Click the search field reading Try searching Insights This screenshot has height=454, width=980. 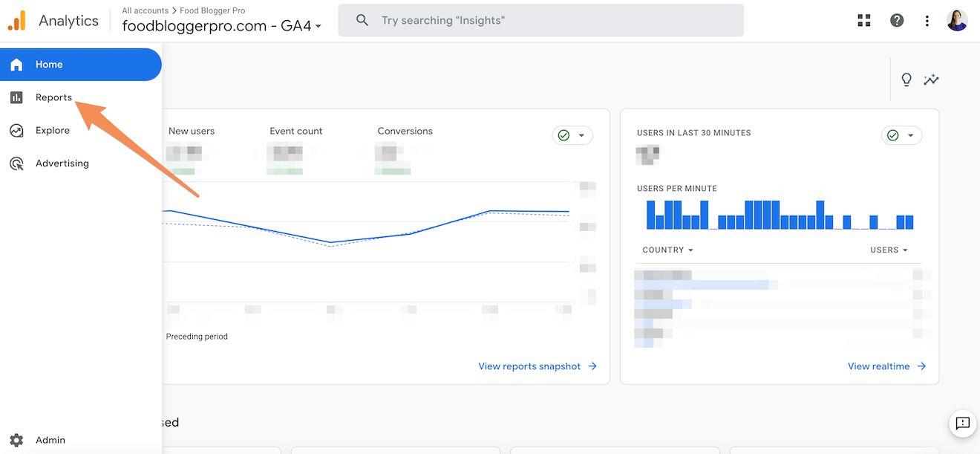(540, 20)
